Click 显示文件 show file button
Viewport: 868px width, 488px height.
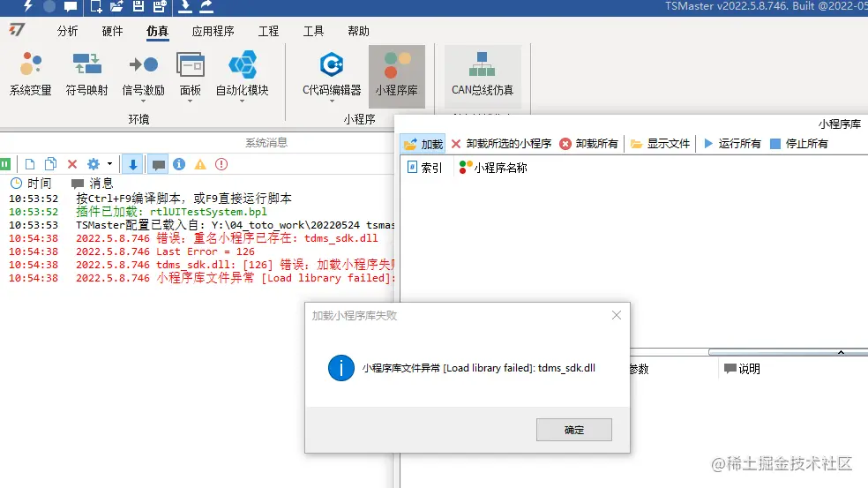[661, 144]
